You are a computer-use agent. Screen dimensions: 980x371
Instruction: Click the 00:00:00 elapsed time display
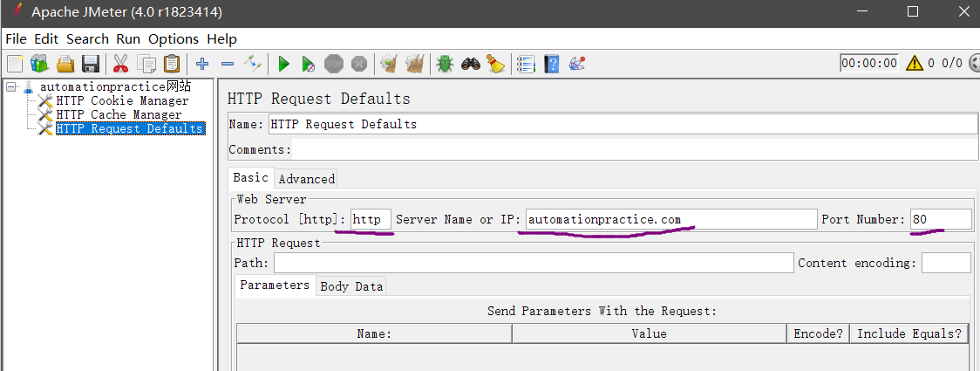[x=869, y=63]
